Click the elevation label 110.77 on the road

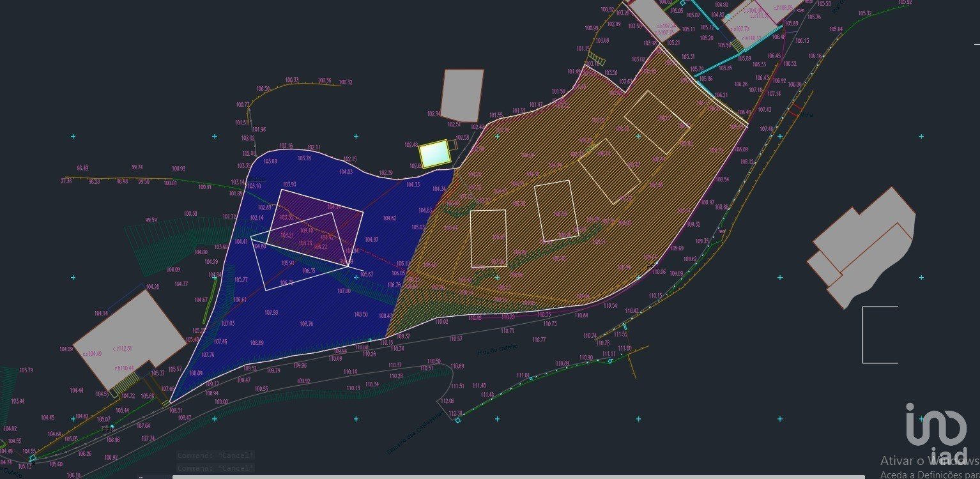[x=539, y=340]
